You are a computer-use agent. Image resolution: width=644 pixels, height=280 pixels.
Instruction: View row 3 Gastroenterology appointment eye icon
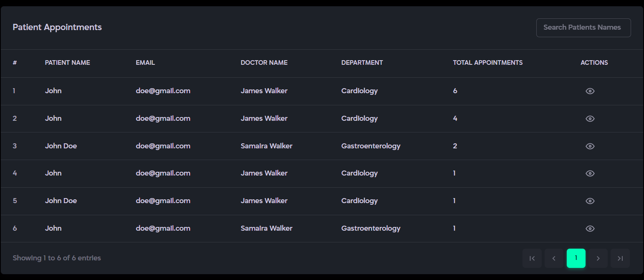pos(590,146)
